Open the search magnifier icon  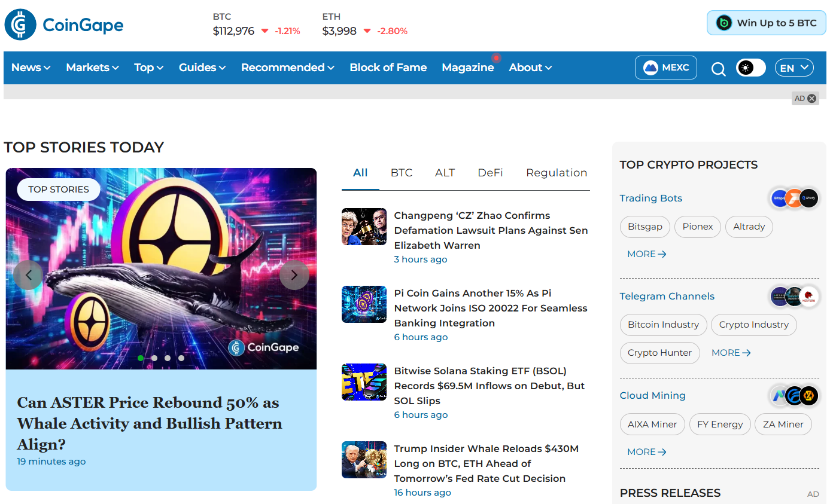point(718,69)
